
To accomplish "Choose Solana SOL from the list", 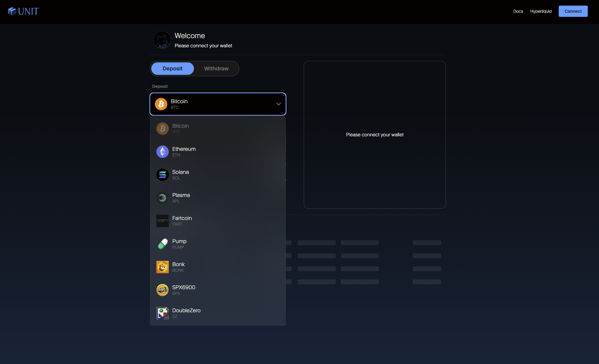I will coord(218,175).
